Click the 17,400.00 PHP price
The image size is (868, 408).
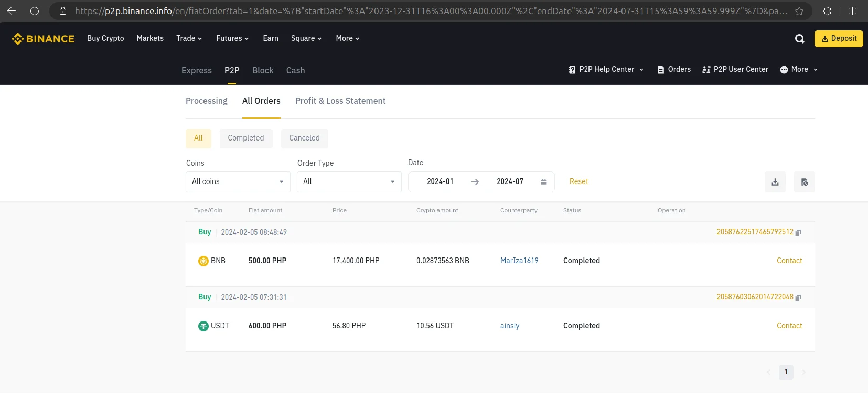(356, 261)
